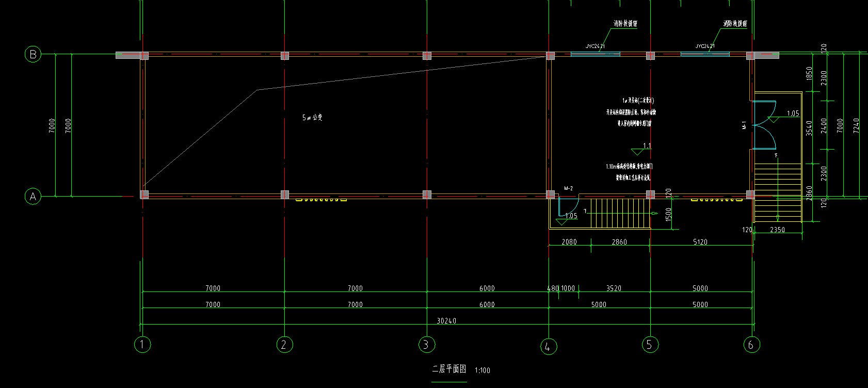Select the grid axis bubble numbered 5
This screenshot has height=388, width=868.
click(x=650, y=344)
